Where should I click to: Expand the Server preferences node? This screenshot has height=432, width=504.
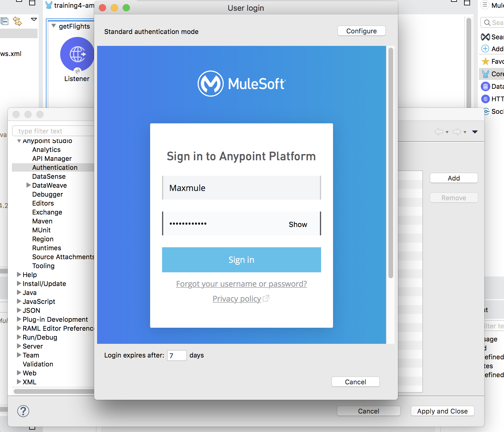tap(19, 346)
